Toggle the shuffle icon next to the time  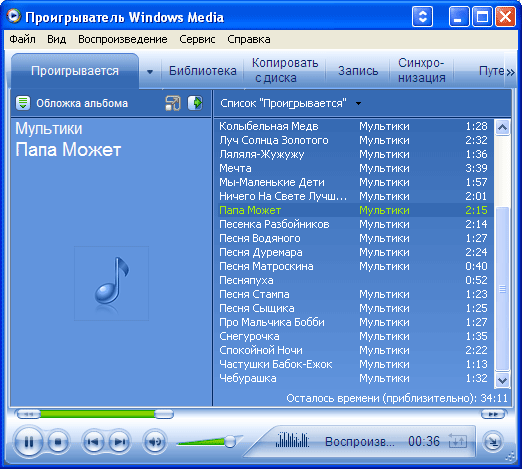click(458, 441)
